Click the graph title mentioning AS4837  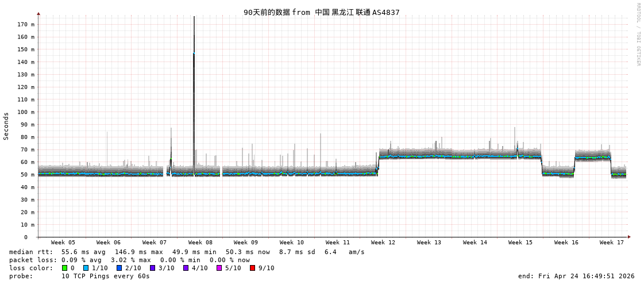point(321,12)
